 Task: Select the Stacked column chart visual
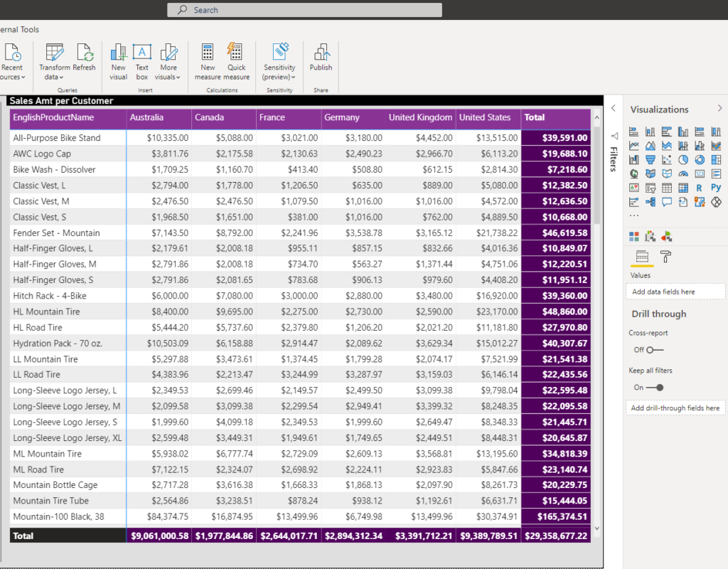[651, 132]
